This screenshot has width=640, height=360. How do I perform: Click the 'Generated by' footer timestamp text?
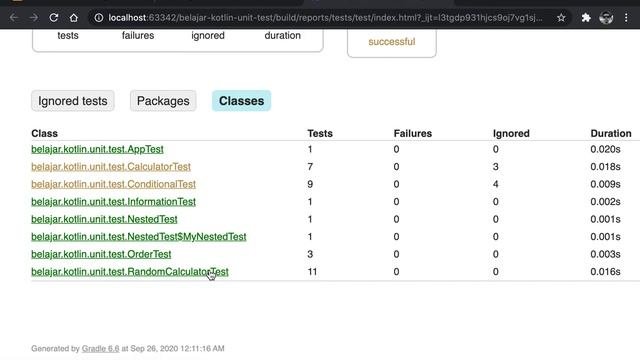(128, 349)
